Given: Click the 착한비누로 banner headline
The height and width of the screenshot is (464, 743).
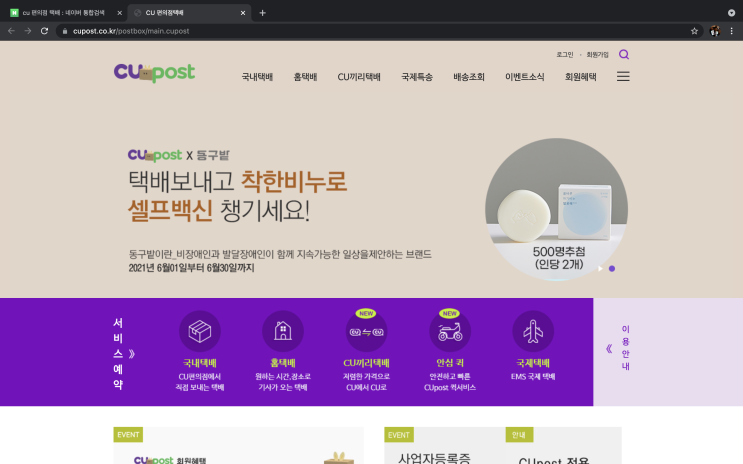Looking at the screenshot, I should click(294, 182).
